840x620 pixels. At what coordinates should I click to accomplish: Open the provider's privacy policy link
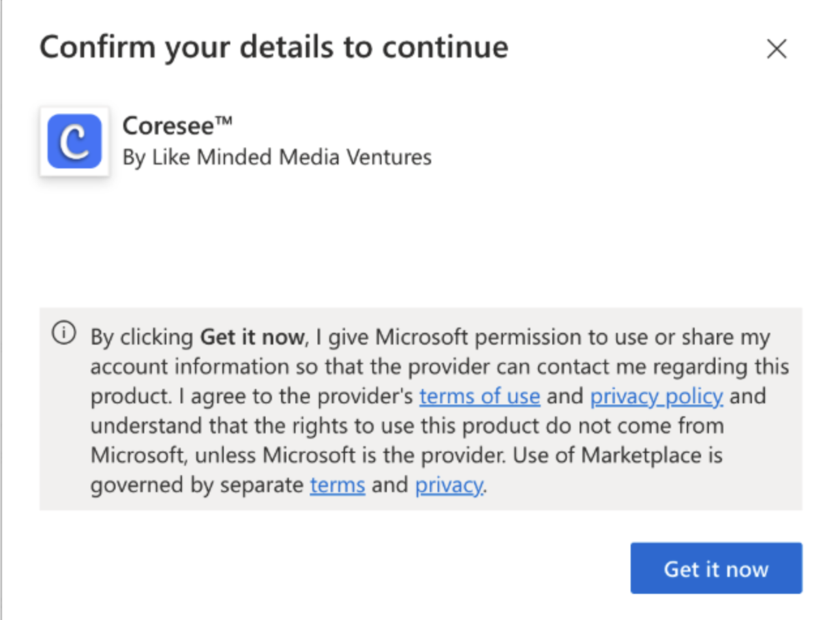click(657, 396)
